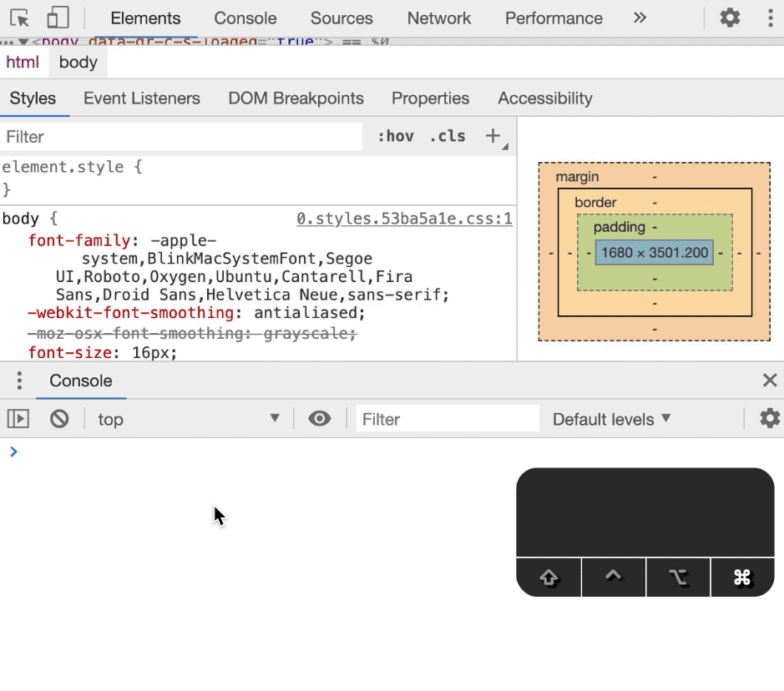Switch to the Network tab

439,18
